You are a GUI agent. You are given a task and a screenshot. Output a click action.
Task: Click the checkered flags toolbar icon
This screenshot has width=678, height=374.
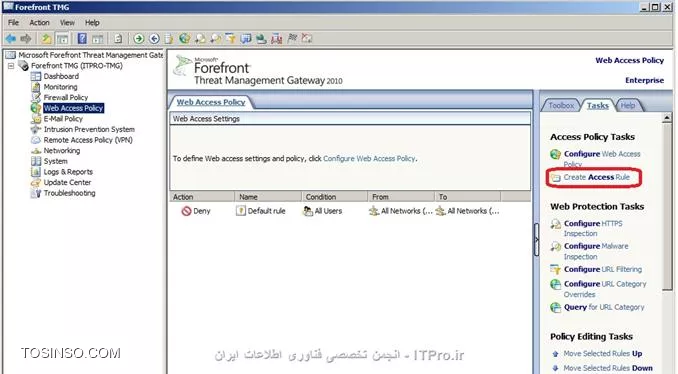(x=292, y=38)
